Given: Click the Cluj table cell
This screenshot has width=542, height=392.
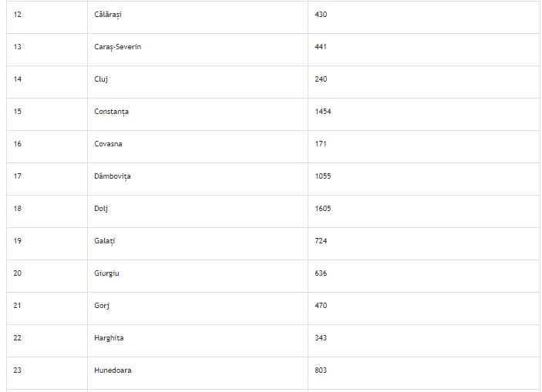Looking at the screenshot, I should [x=101, y=79].
